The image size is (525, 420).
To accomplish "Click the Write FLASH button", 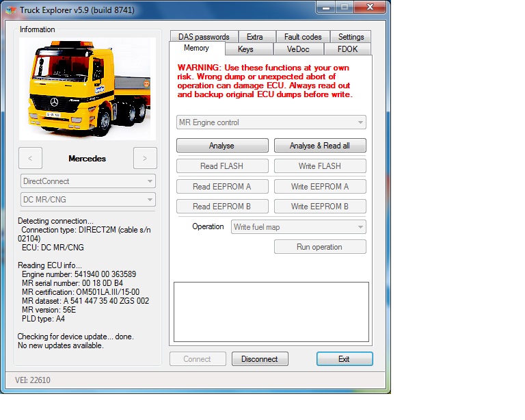I will (x=320, y=166).
